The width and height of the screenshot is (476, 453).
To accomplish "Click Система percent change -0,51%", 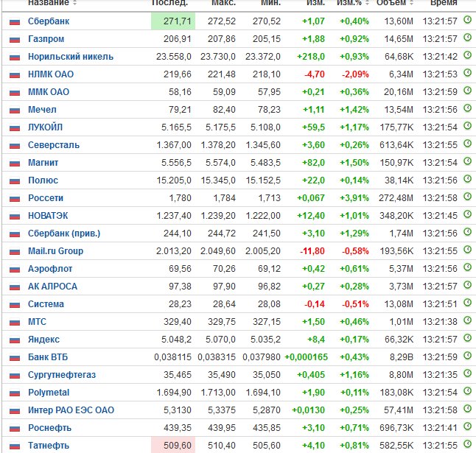I will click(355, 304).
